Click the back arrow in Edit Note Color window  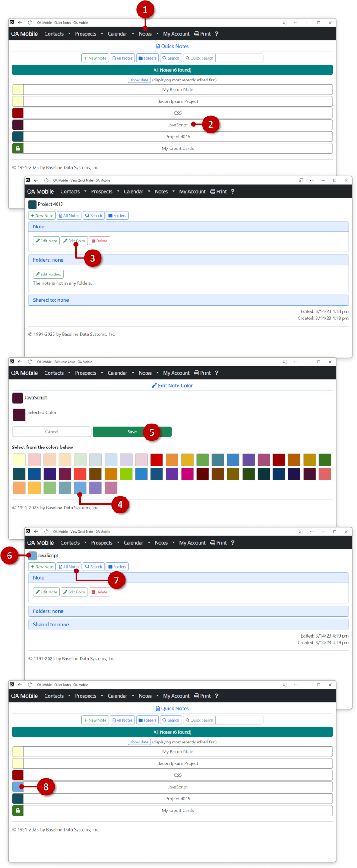(20, 362)
